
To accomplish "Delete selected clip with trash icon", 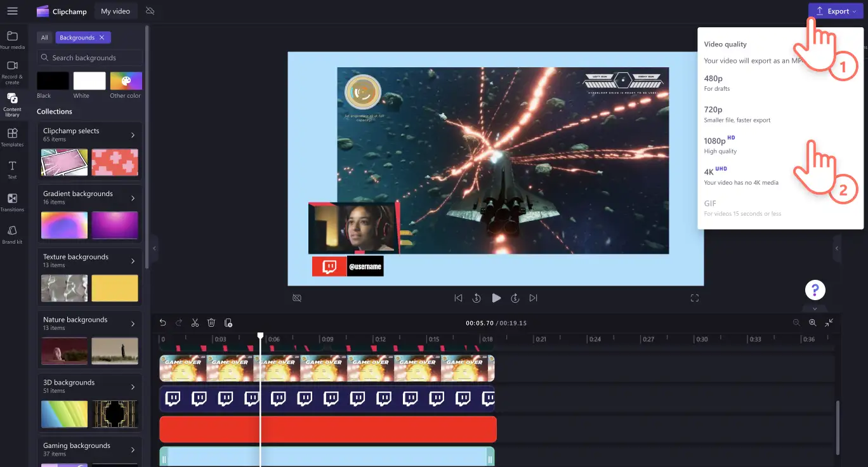I will [211, 322].
